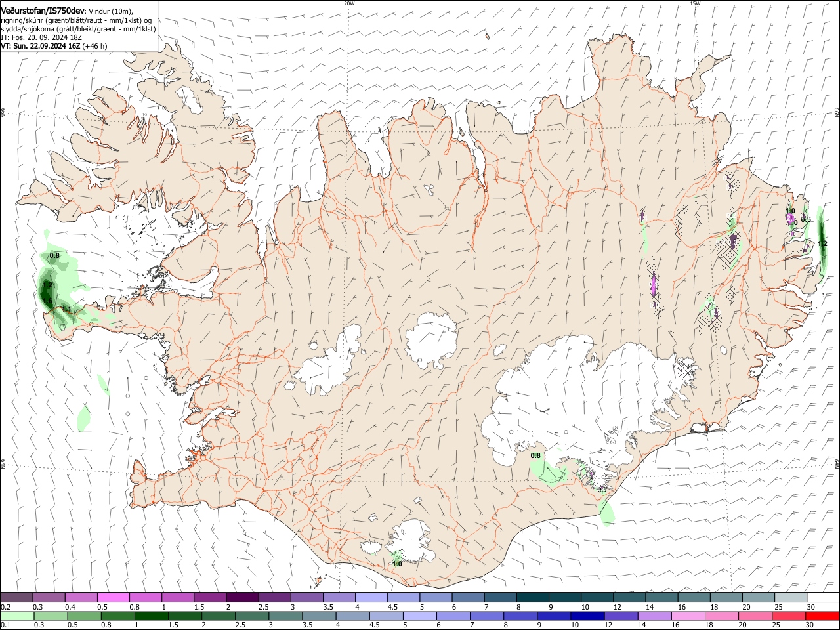Pick the darkest green 1 rain scale swatch
The width and height of the screenshot is (840, 630).
pos(151,616)
